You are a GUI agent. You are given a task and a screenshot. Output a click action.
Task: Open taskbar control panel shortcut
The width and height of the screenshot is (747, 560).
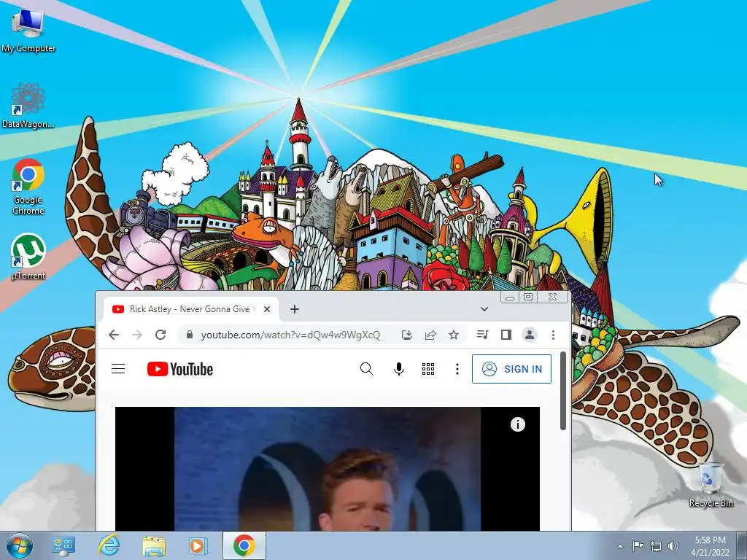tap(64, 546)
